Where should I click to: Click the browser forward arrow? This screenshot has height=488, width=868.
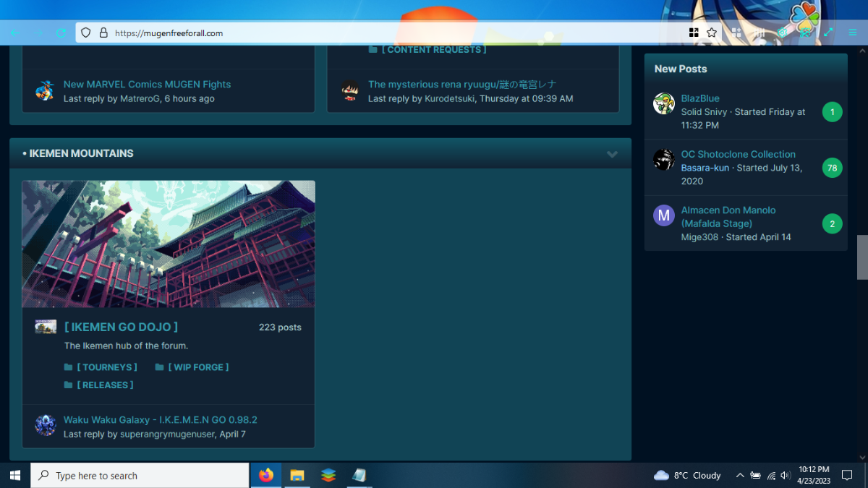click(39, 33)
